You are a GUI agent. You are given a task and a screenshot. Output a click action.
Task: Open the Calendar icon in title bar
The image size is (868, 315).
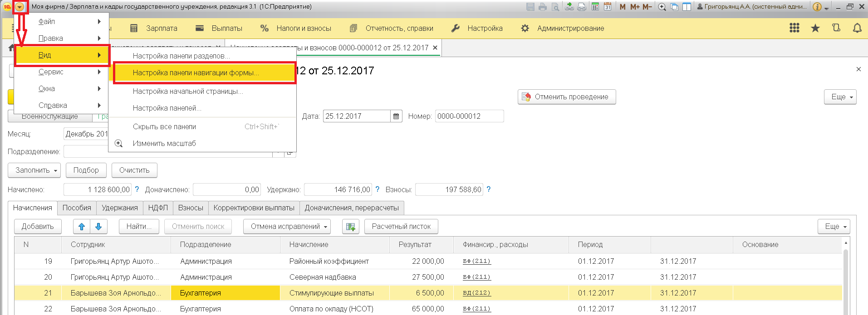[x=608, y=7]
